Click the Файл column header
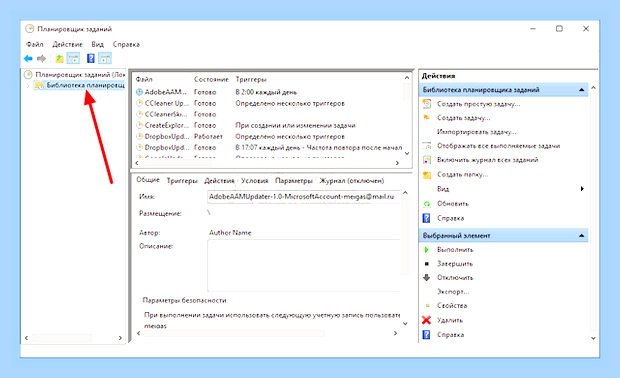Viewport: 620px width, 378px height. 144,79
